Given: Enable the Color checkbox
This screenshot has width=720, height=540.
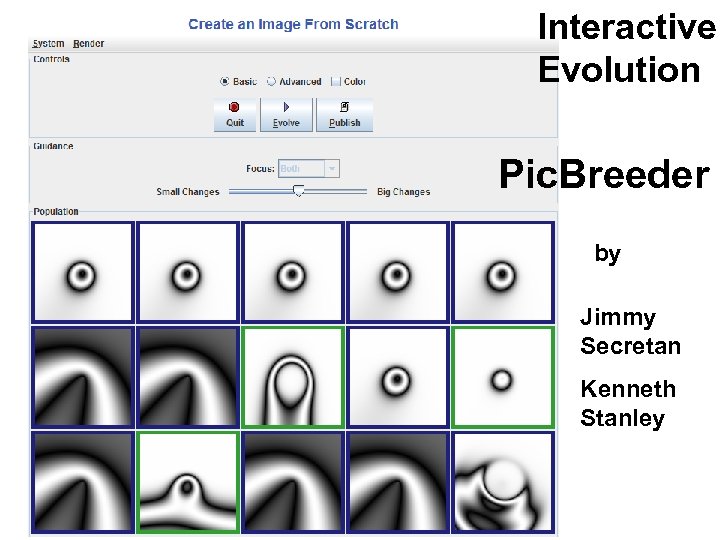Looking at the screenshot, I should pos(336,81).
